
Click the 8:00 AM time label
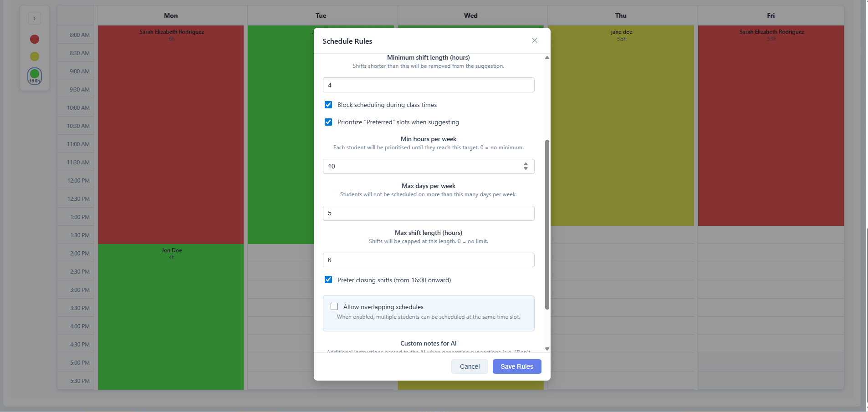80,35
